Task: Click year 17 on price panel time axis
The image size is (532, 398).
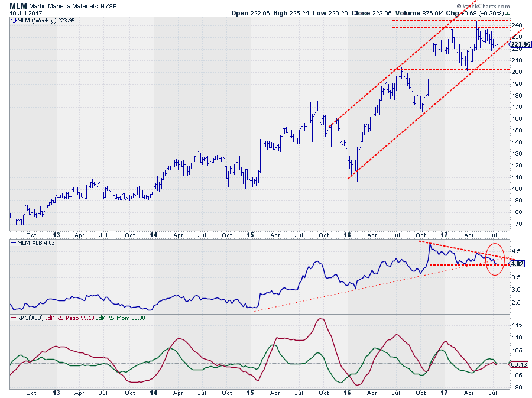Action: coord(444,235)
